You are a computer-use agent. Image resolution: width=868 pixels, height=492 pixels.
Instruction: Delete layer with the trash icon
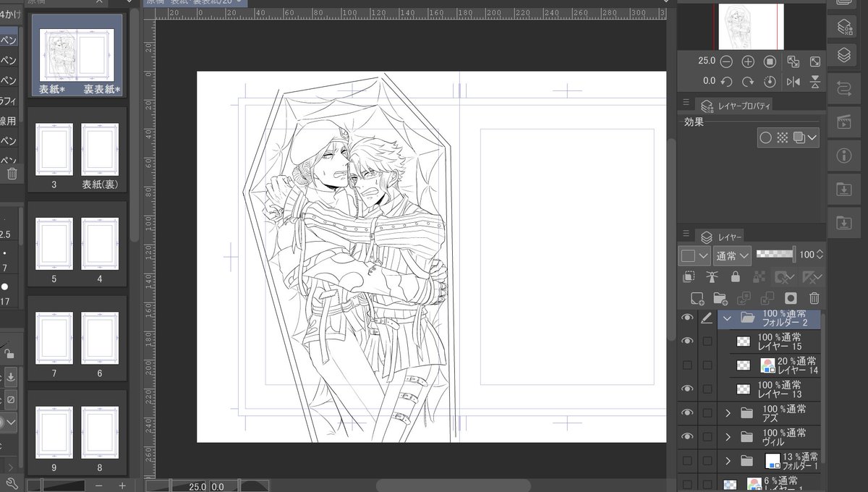coord(814,297)
